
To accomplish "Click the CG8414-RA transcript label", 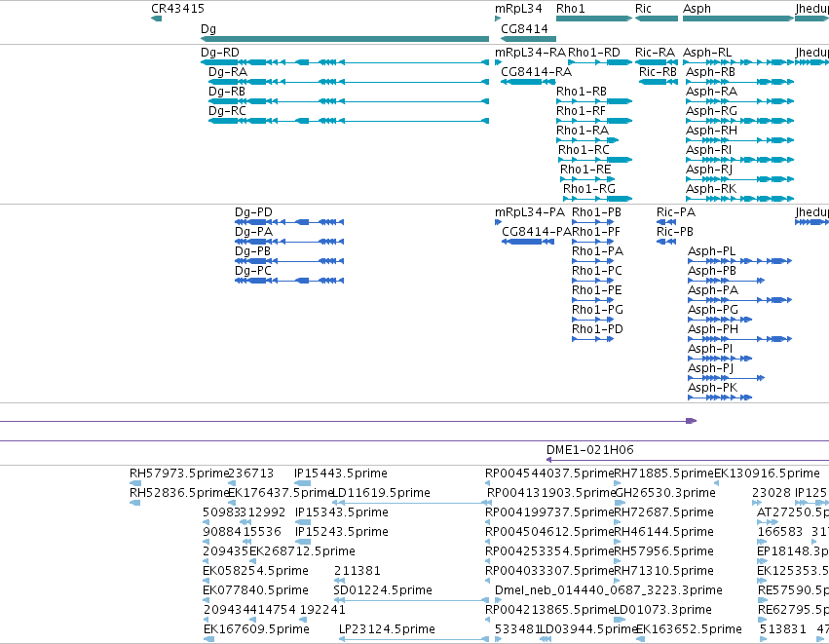I will [x=536, y=72].
